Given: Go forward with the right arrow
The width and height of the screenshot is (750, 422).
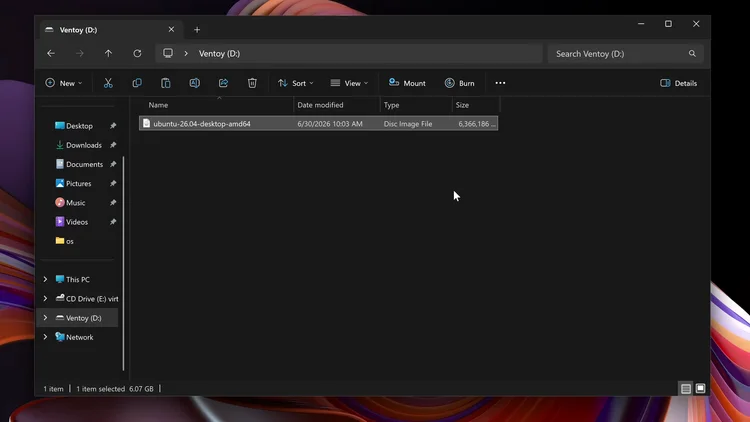Looking at the screenshot, I should 79,54.
